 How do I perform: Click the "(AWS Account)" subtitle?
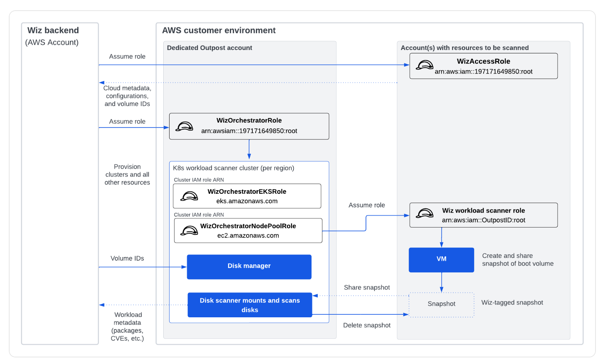(x=52, y=42)
